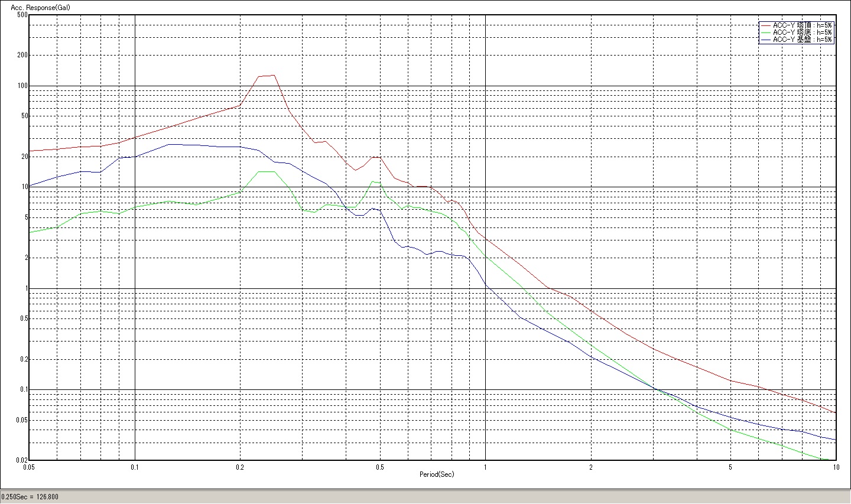Viewport: 851px width, 504px height.
Task: Click the status bar reading 0.250Sec = 126.800
Action: [30, 497]
